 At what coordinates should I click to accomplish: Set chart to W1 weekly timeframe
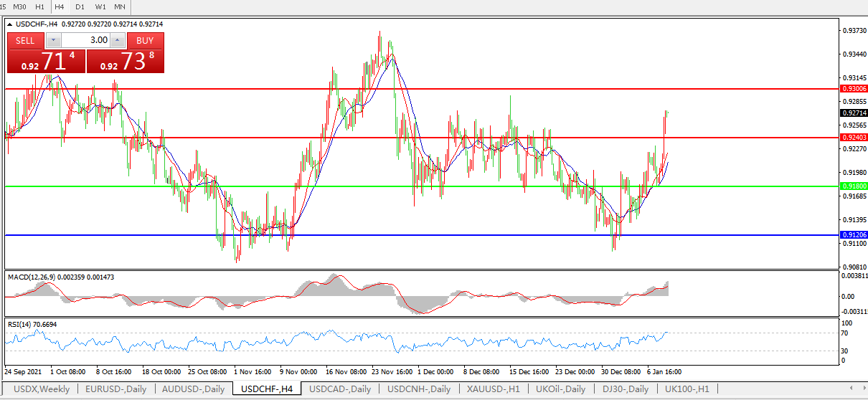pos(100,6)
